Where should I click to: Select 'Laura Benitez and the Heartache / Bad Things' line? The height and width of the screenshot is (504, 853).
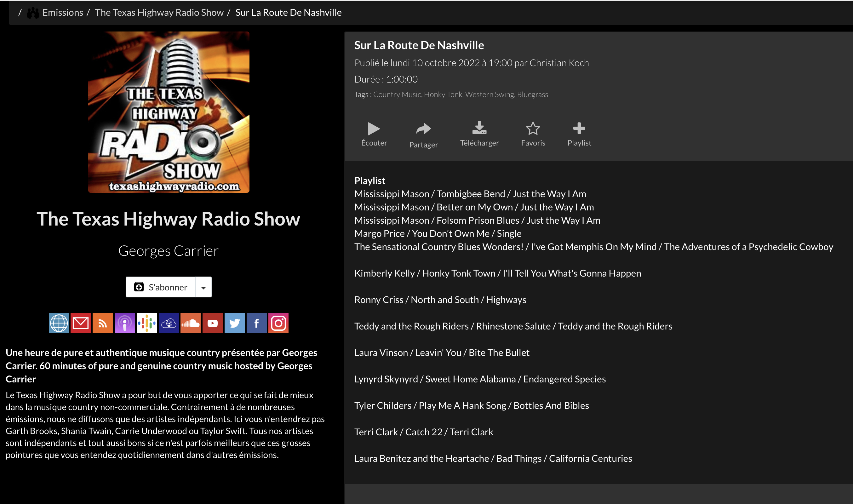tap(493, 459)
